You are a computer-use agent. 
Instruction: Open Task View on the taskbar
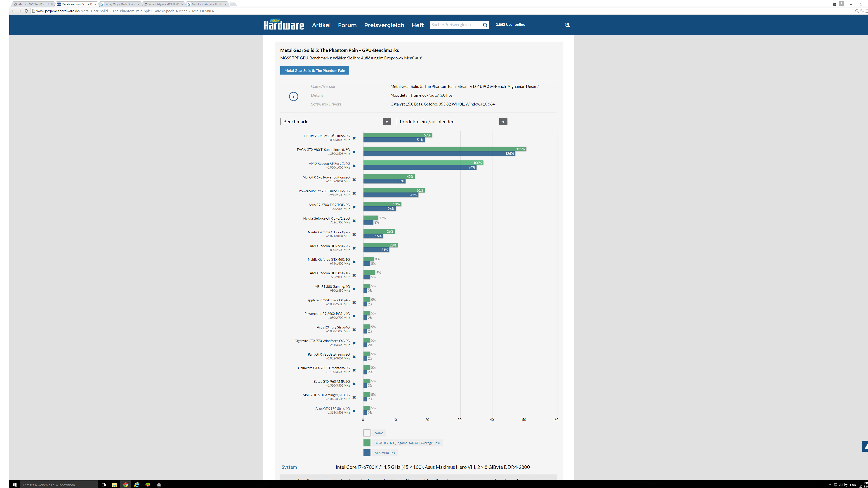tap(104, 485)
